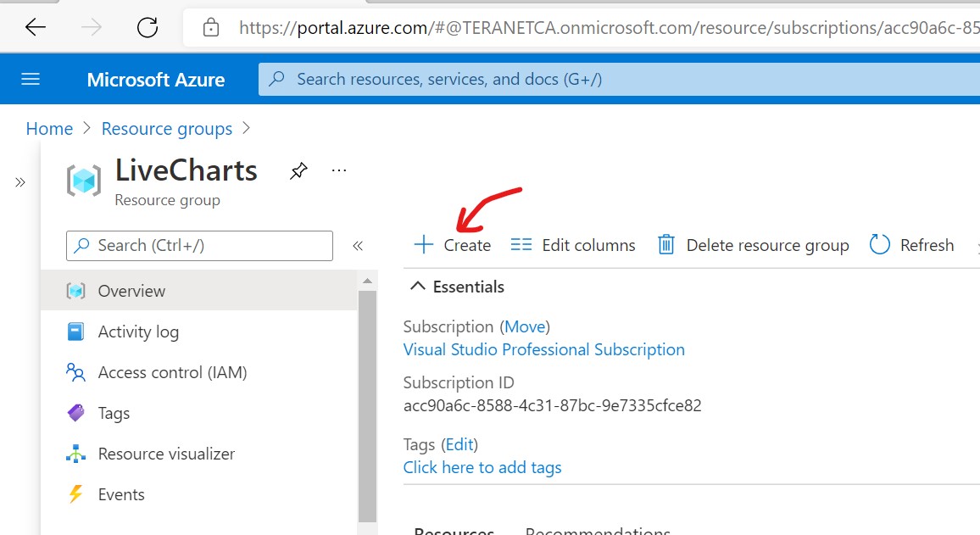The image size is (980, 535).
Task: Click the search resources, services, and docs box
Action: (619, 80)
